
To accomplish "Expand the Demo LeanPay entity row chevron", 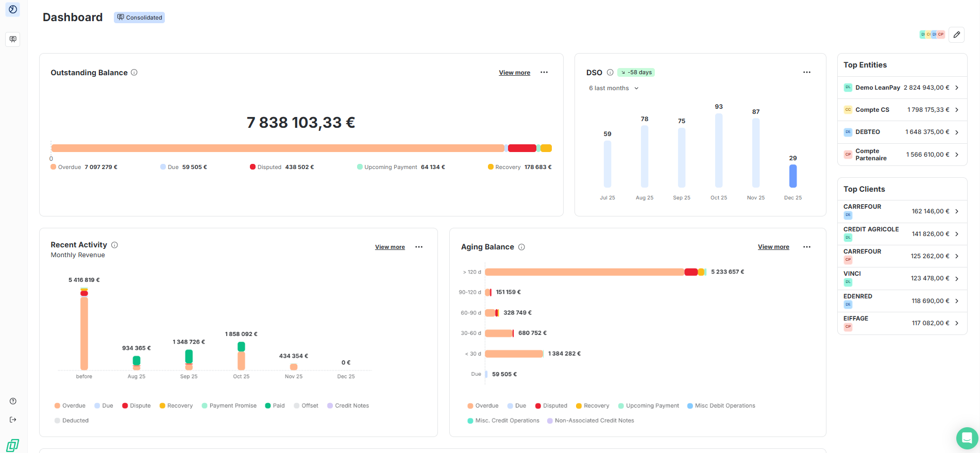I will 957,88.
